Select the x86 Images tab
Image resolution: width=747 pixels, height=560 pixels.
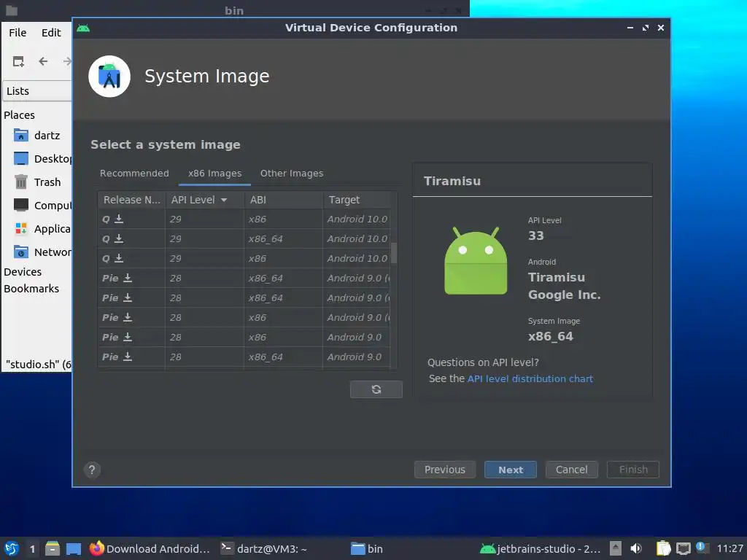tap(215, 174)
